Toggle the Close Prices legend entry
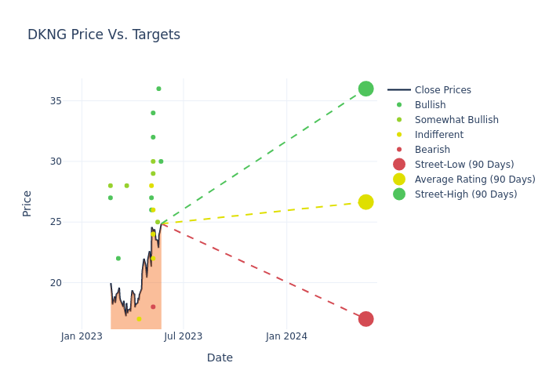The width and height of the screenshot is (549, 392). coord(442,90)
